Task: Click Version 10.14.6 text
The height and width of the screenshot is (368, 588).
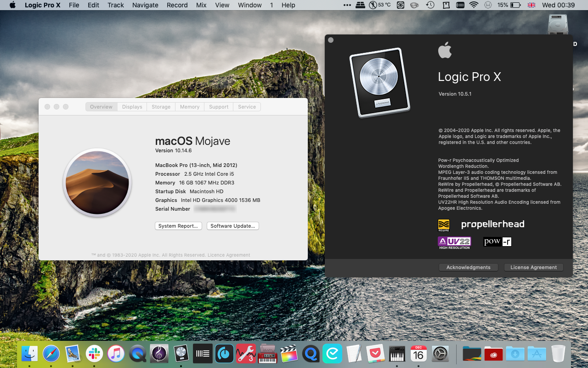Action: tap(173, 150)
